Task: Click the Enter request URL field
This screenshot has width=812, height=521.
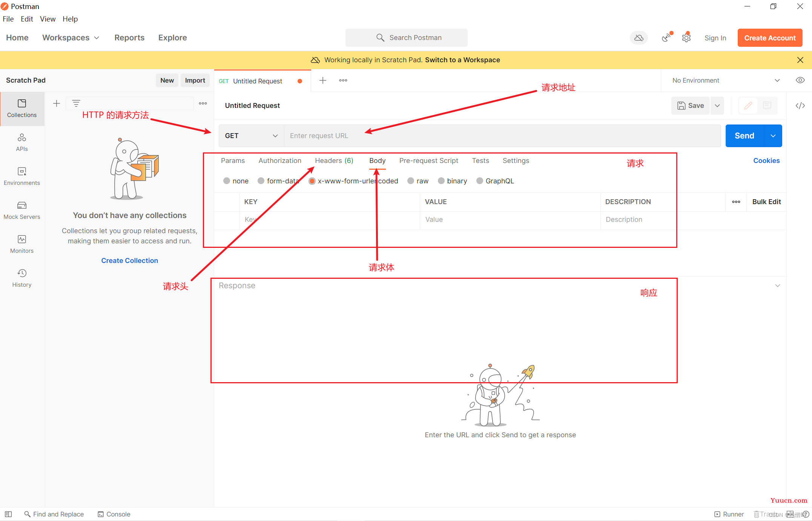Action: tap(502, 136)
